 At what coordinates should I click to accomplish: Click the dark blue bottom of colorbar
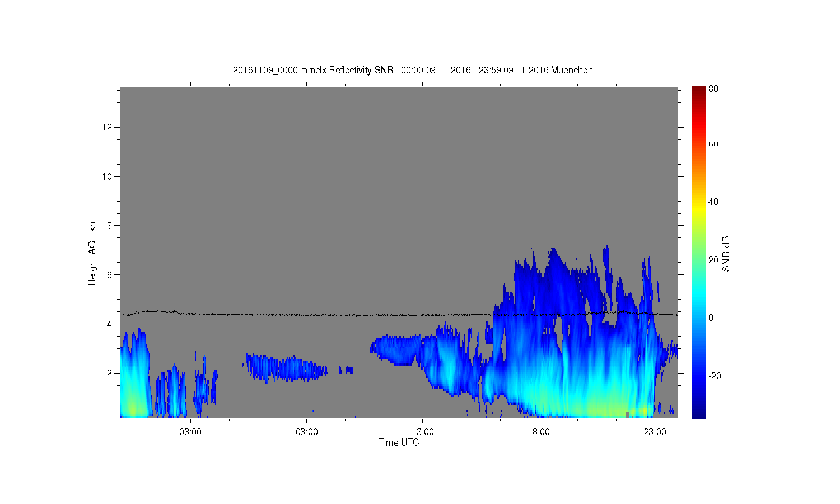pos(699,412)
